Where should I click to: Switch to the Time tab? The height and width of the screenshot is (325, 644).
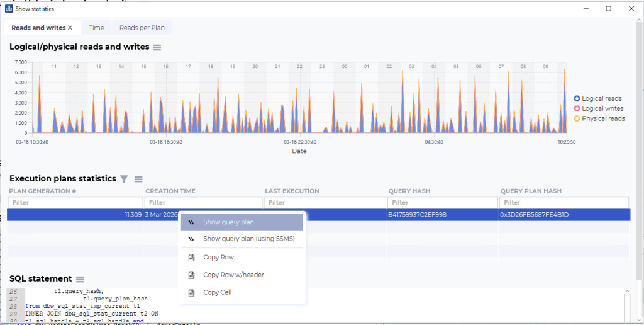coord(96,28)
